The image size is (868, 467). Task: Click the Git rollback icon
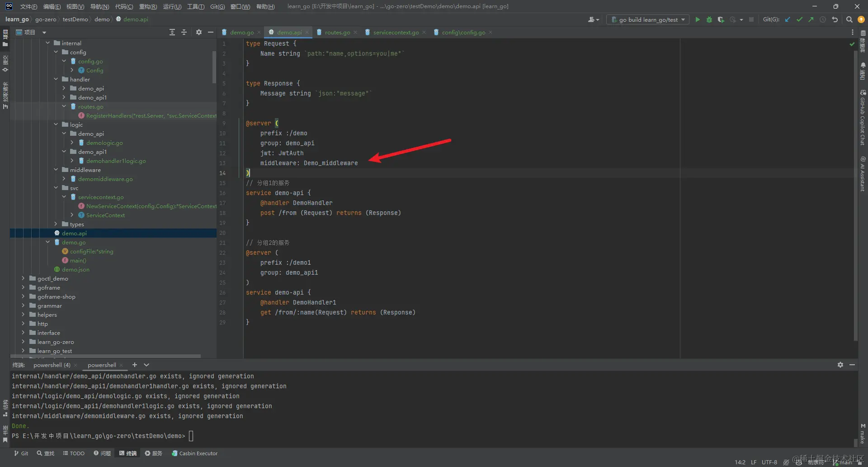point(835,19)
